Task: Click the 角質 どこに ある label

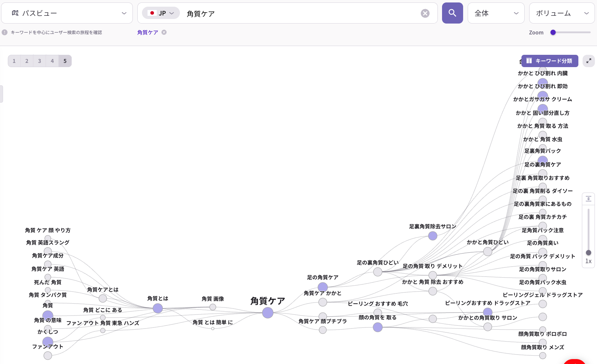Action: click(103, 310)
